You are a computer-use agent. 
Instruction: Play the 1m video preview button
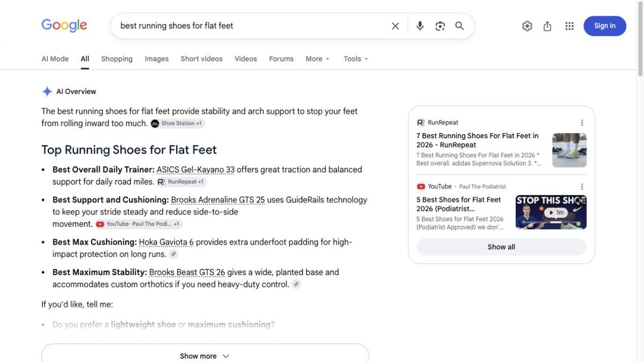(556, 212)
